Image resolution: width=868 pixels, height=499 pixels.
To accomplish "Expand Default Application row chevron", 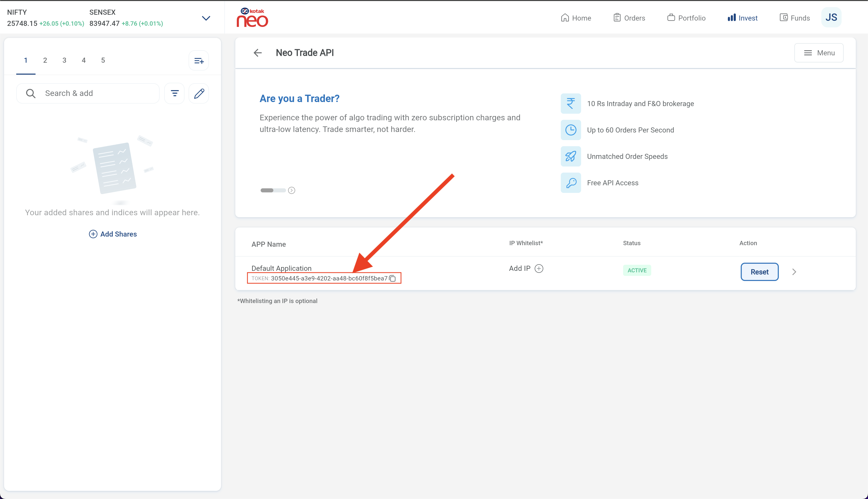I will (794, 272).
